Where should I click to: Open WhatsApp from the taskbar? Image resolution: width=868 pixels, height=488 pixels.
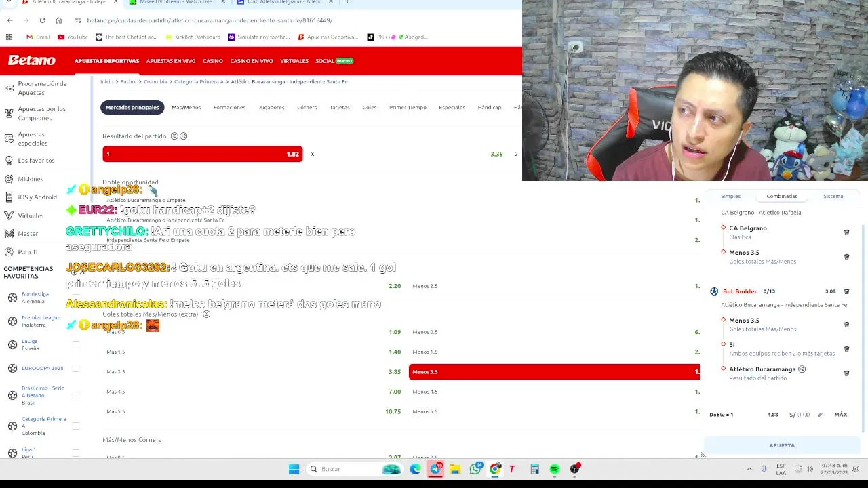[x=475, y=469]
